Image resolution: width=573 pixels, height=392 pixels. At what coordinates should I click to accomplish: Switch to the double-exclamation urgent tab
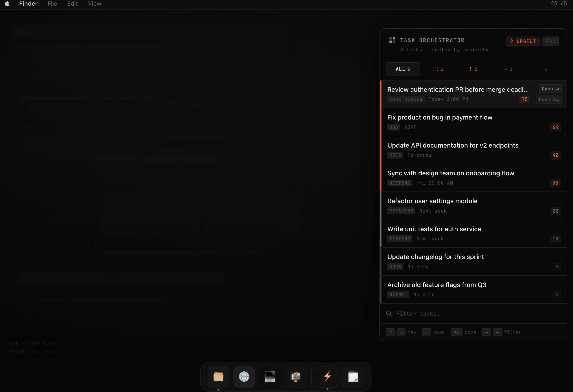438,69
